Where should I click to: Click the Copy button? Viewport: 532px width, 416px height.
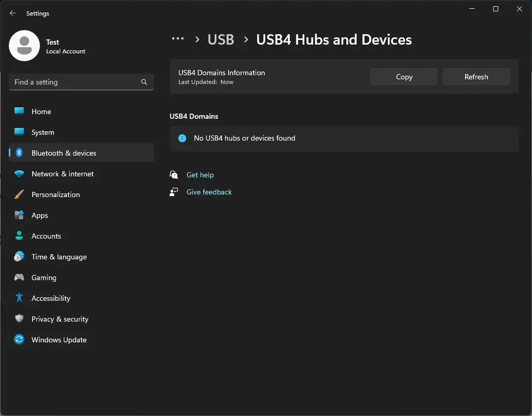[403, 76]
